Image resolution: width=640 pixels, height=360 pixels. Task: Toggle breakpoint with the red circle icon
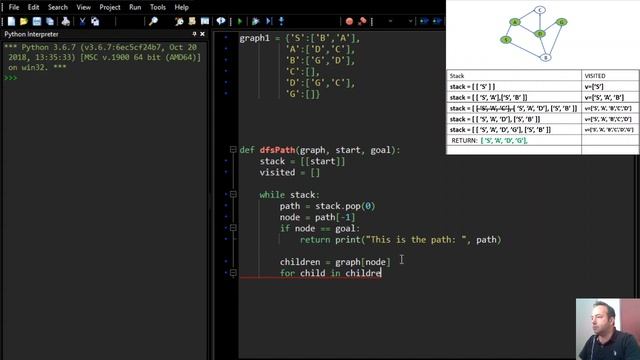pyautogui.click(x=349, y=21)
